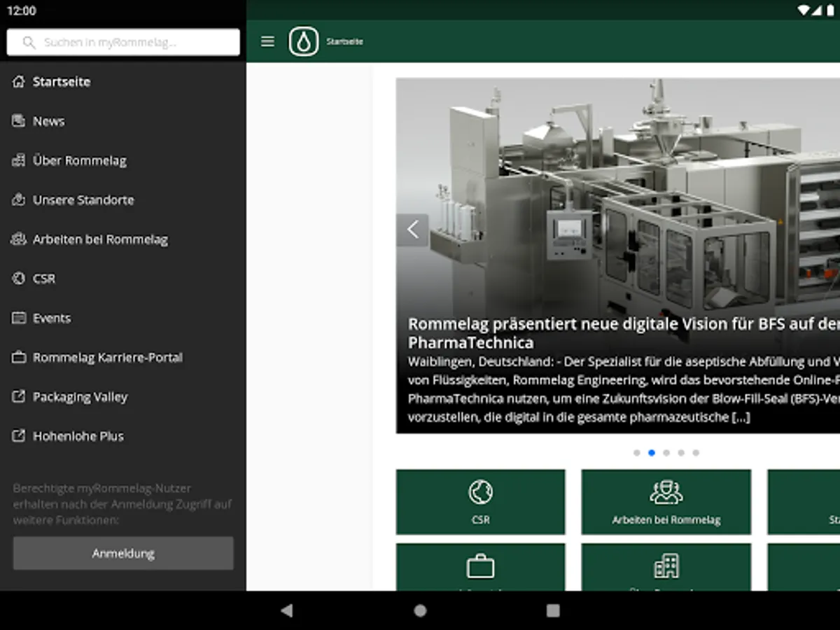This screenshot has width=840, height=630.
Task: Select the third carousel dot
Action: 666,453
